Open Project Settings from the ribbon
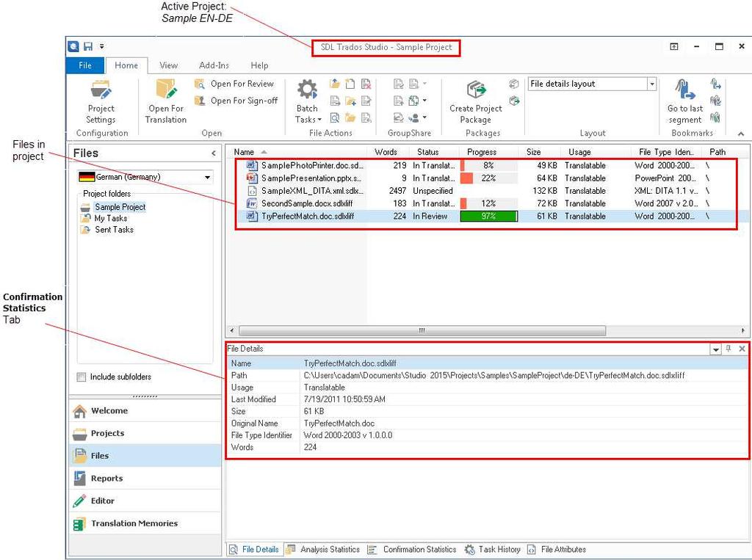Image resolution: width=752 pixels, height=560 pixels. (101, 103)
